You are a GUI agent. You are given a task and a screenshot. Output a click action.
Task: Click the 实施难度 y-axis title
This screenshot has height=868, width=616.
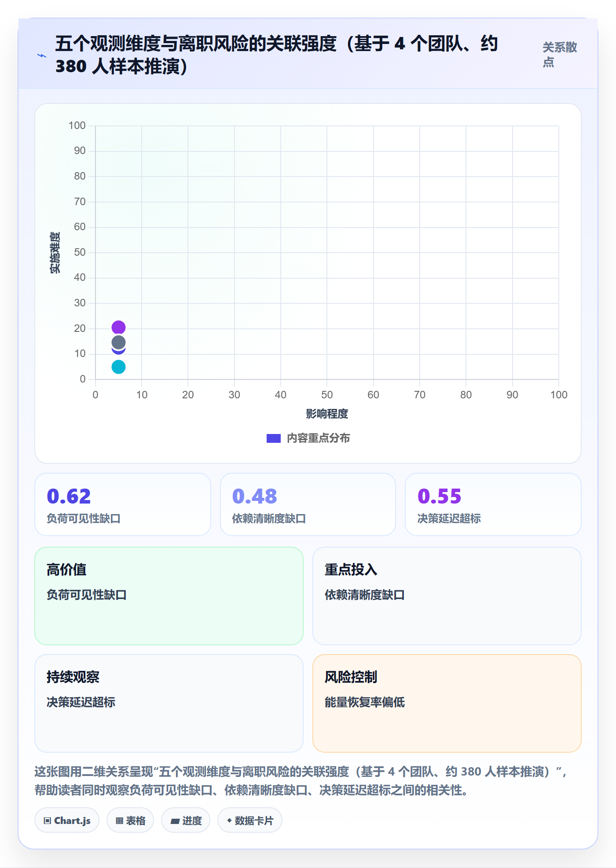(x=55, y=253)
